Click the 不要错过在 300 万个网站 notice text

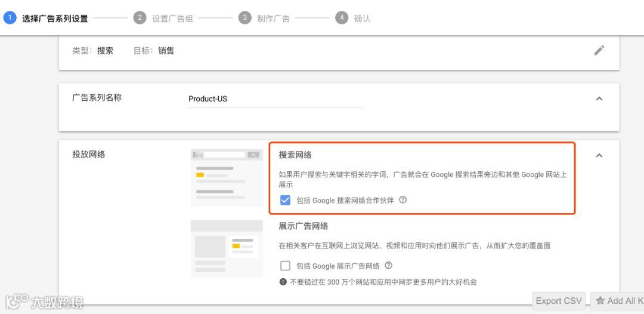383,282
